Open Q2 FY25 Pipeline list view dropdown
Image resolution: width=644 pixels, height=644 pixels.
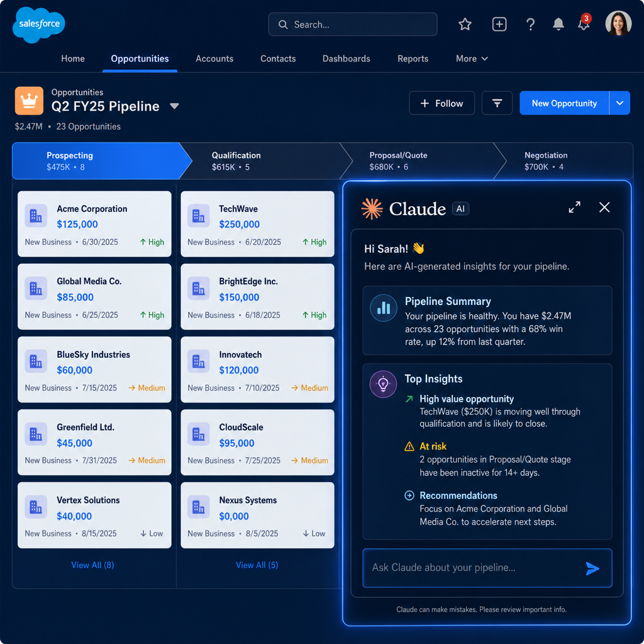pos(174,106)
